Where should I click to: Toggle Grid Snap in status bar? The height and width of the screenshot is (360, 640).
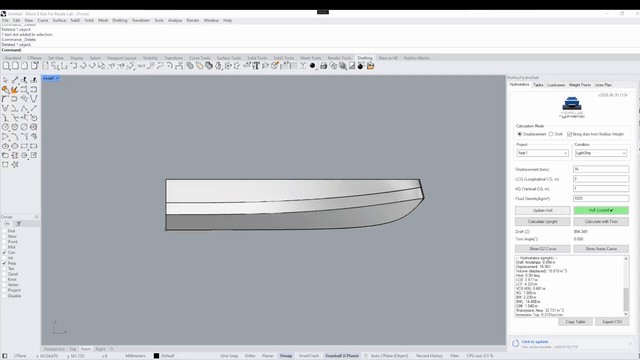coord(229,356)
